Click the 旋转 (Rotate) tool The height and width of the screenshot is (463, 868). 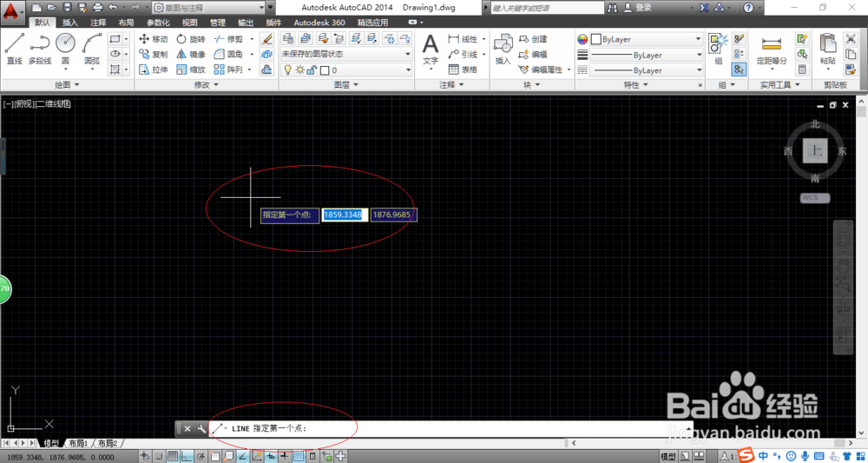[x=191, y=39]
